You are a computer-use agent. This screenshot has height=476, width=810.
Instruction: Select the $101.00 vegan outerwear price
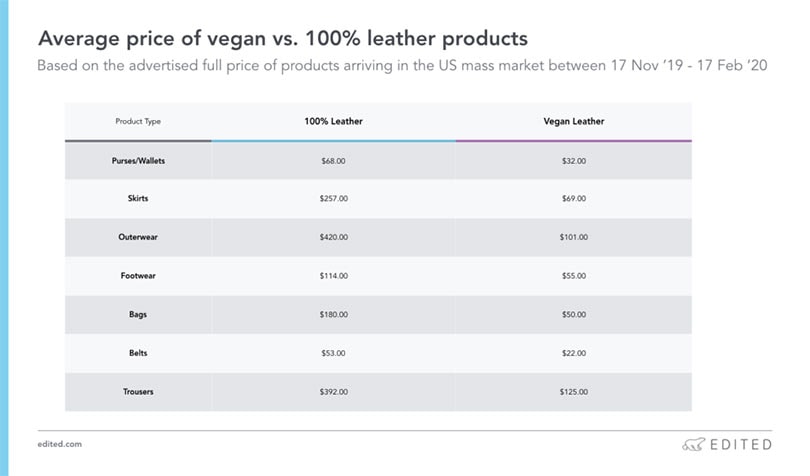(x=574, y=237)
